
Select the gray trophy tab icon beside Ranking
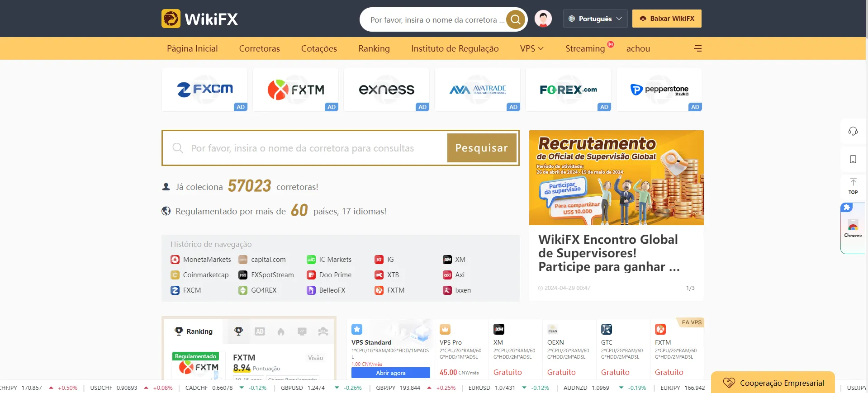[x=238, y=331]
